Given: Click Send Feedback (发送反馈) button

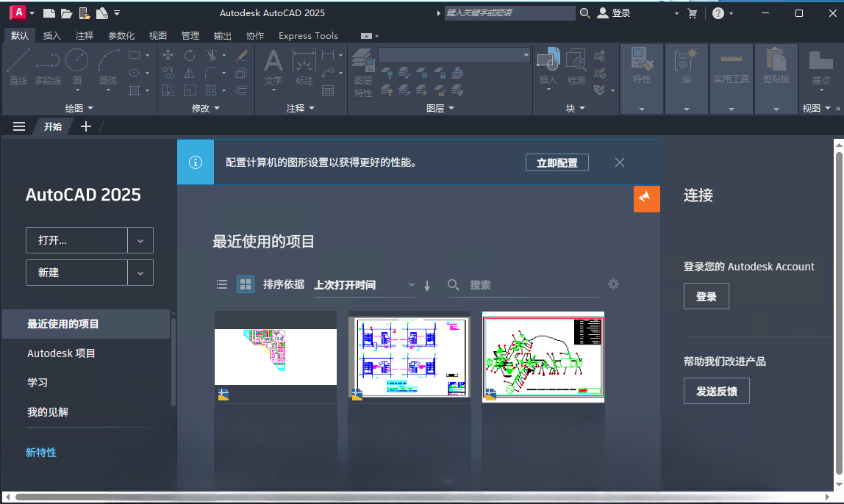Looking at the screenshot, I should click(x=716, y=391).
